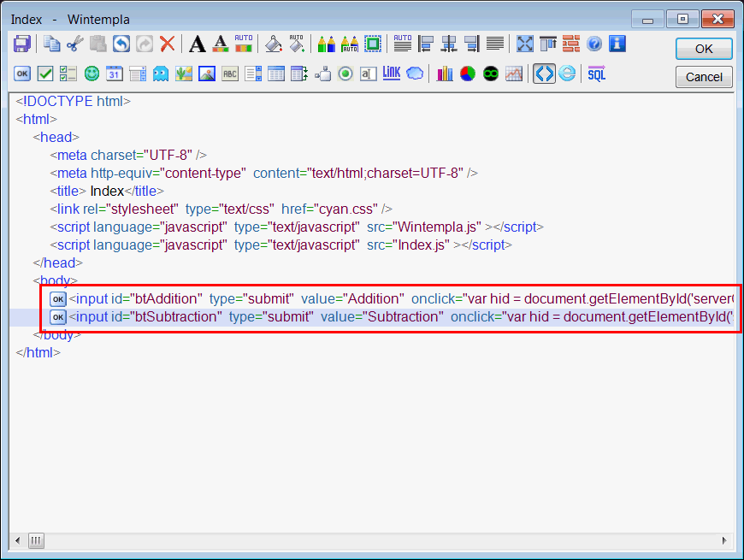Image resolution: width=744 pixels, height=560 pixels.
Task: Insert an ABC label icon
Action: pyautogui.click(x=230, y=74)
